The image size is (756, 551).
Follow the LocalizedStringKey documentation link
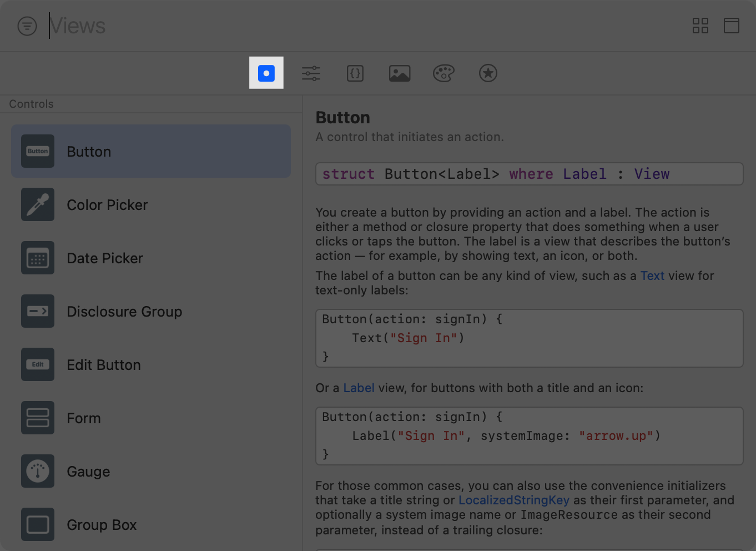513,500
